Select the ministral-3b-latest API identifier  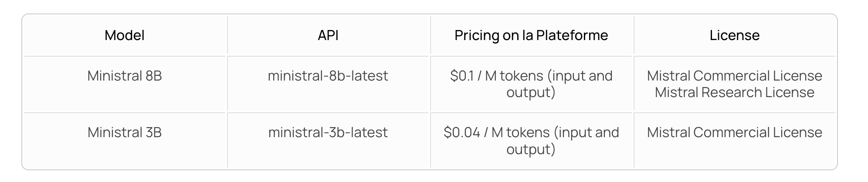[328, 132]
